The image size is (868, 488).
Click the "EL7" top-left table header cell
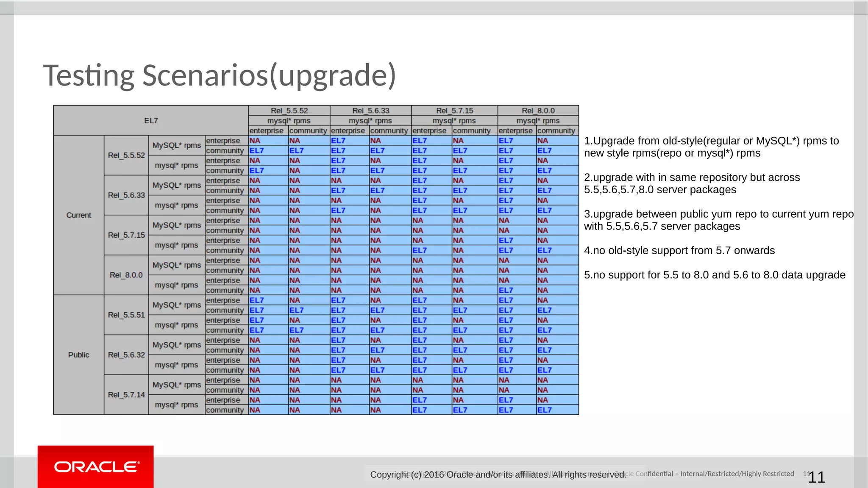tap(151, 120)
